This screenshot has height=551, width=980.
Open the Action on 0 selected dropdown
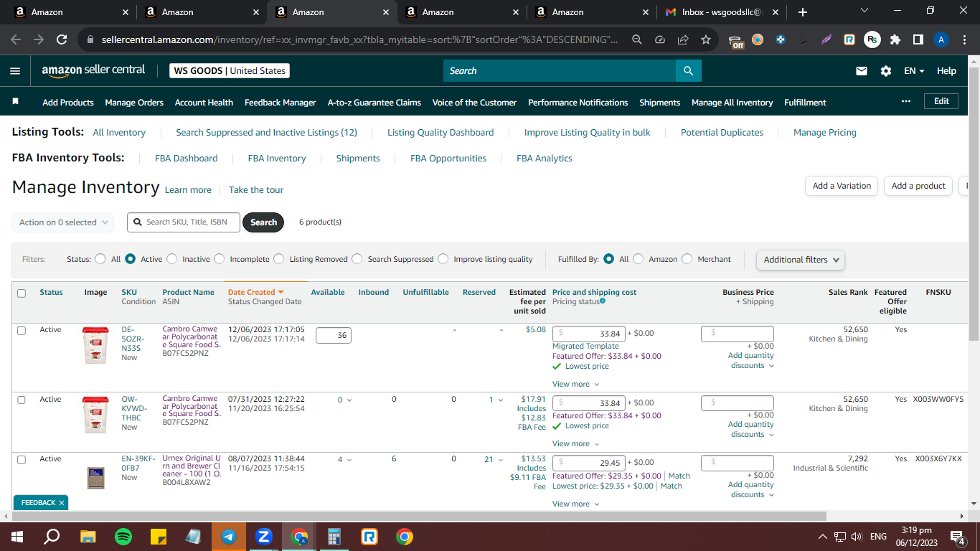click(x=63, y=222)
